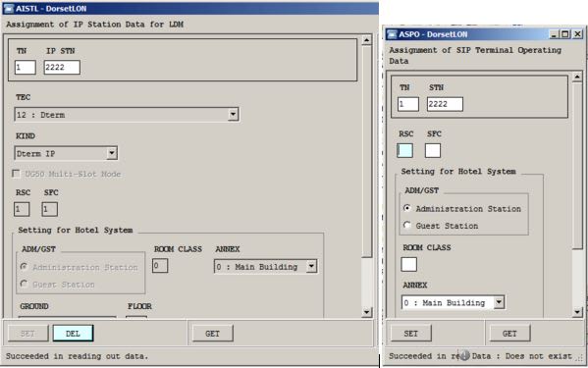Screen dimensions: 588x368
Task: Select Guest Station radio in ASPO window
Action: point(407,226)
